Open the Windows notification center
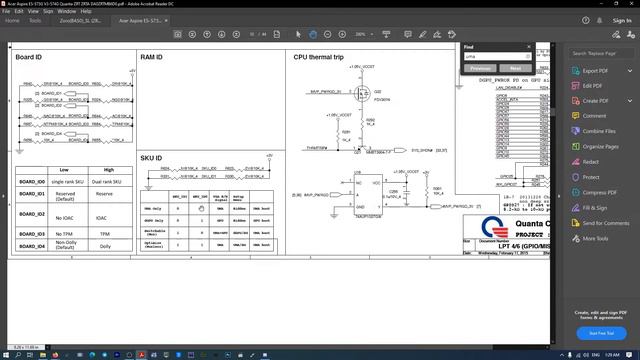This screenshot has width=640, height=360. tap(629, 355)
